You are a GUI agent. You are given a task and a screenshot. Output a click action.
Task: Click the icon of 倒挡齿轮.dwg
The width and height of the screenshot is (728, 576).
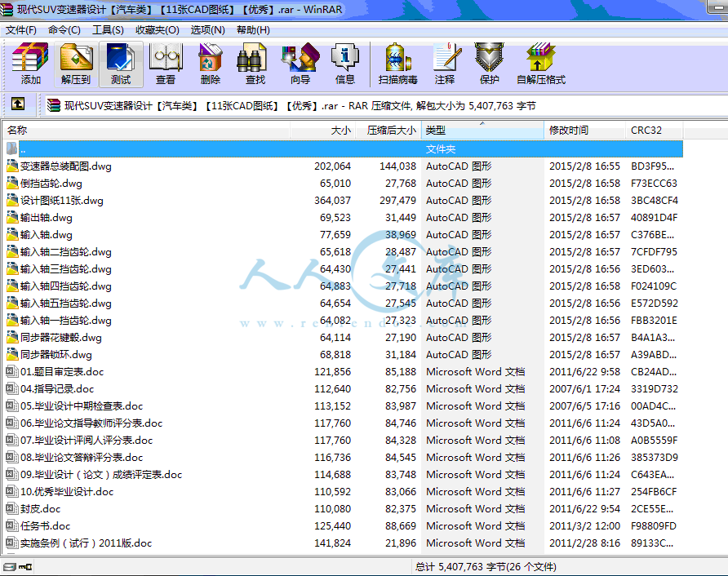coord(12,183)
